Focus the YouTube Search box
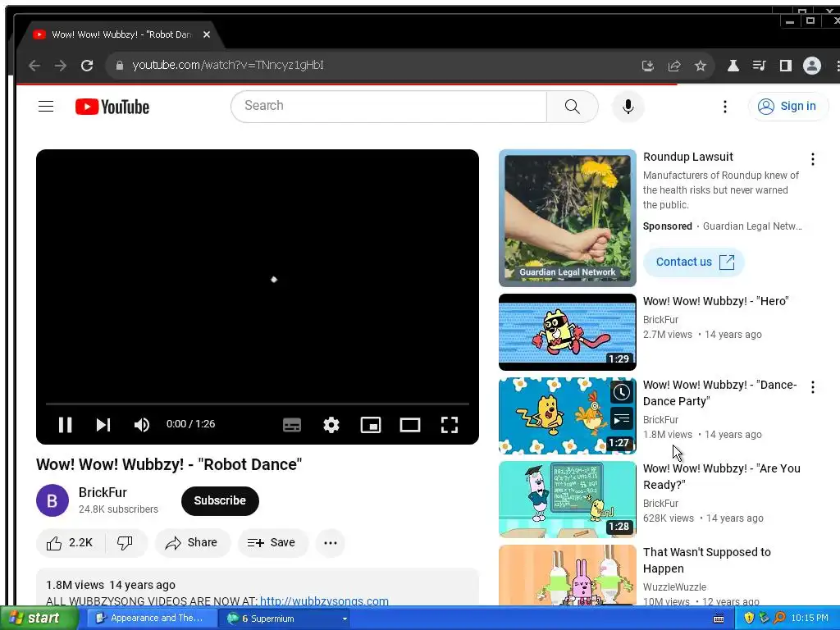 coord(388,106)
